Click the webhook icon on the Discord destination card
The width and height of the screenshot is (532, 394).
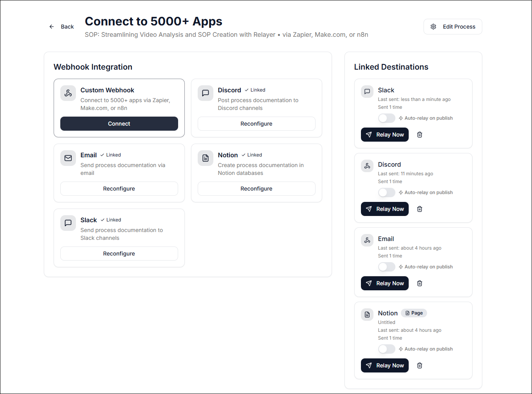[367, 166]
